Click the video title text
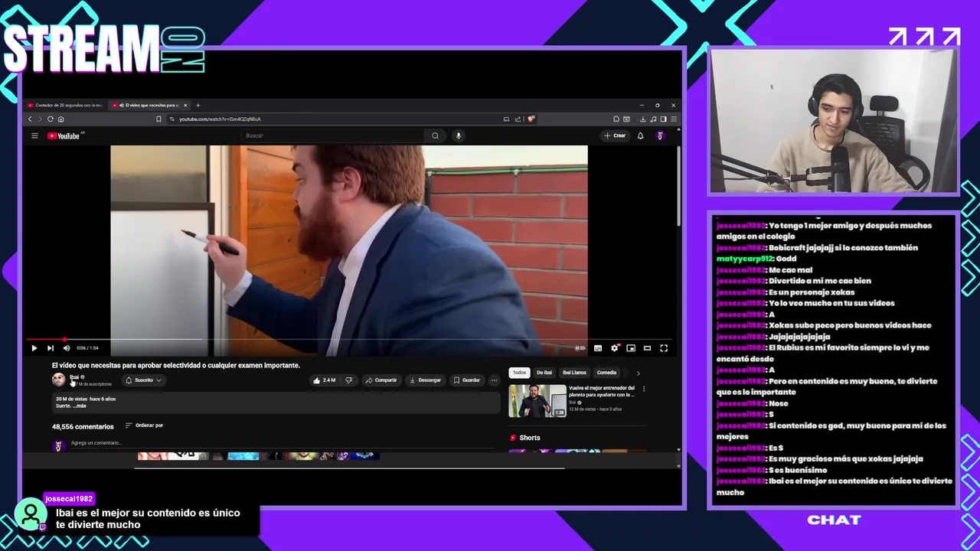The image size is (980, 551). (176, 365)
